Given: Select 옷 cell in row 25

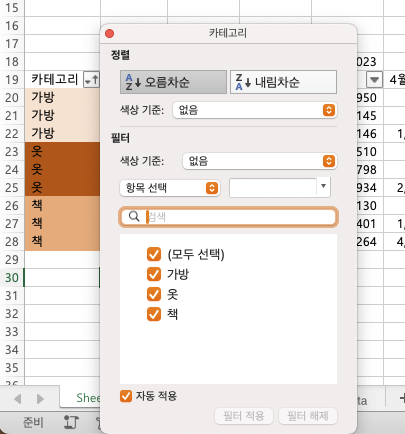Looking at the screenshot, I should (62, 188).
